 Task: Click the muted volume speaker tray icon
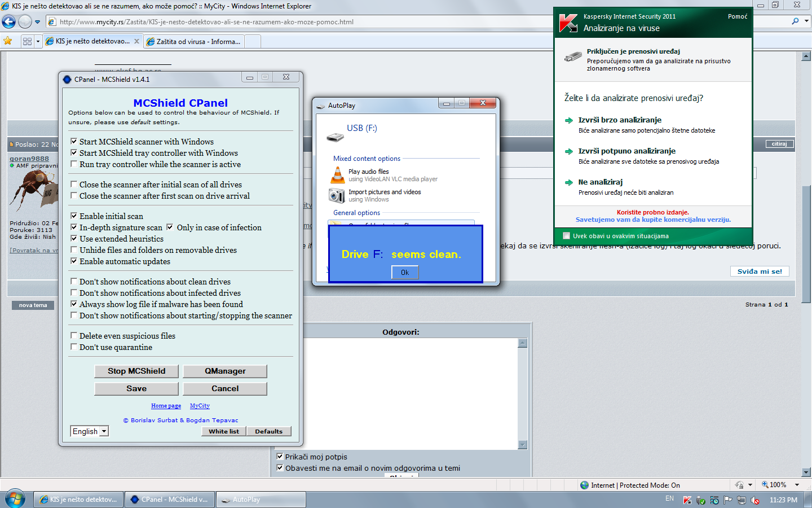pos(755,500)
